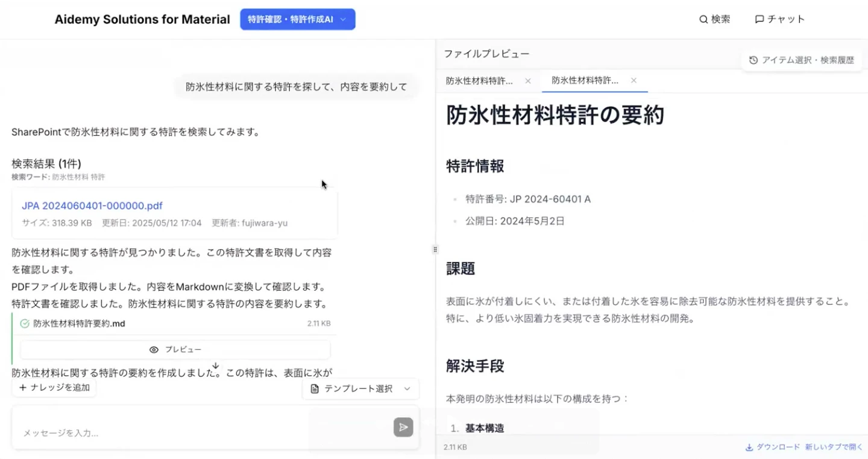Viewport: 868px width, 459px height.
Task: Open the chevron next to テンプレート選択
Action: pos(406,388)
